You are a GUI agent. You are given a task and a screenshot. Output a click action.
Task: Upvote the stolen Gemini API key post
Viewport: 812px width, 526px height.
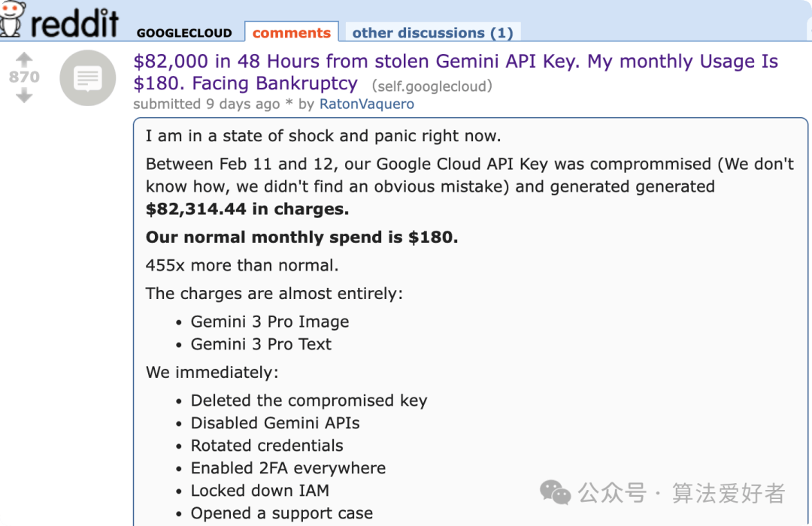[24, 59]
